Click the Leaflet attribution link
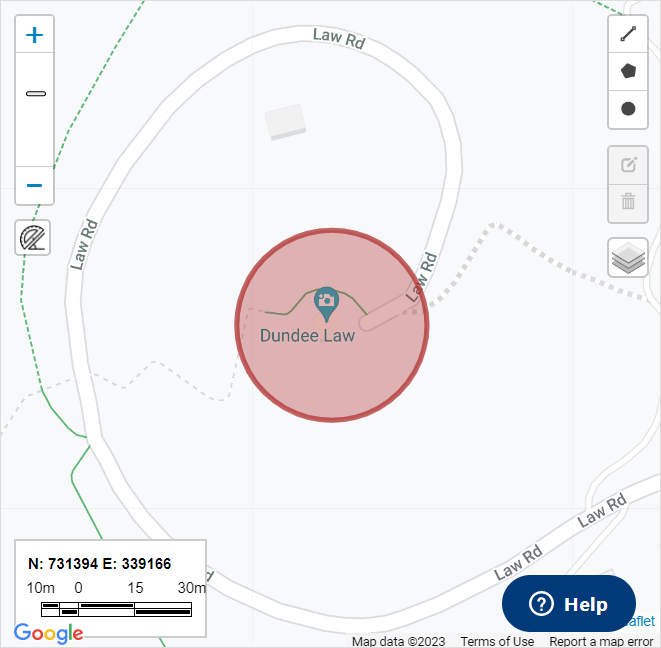 click(642, 621)
